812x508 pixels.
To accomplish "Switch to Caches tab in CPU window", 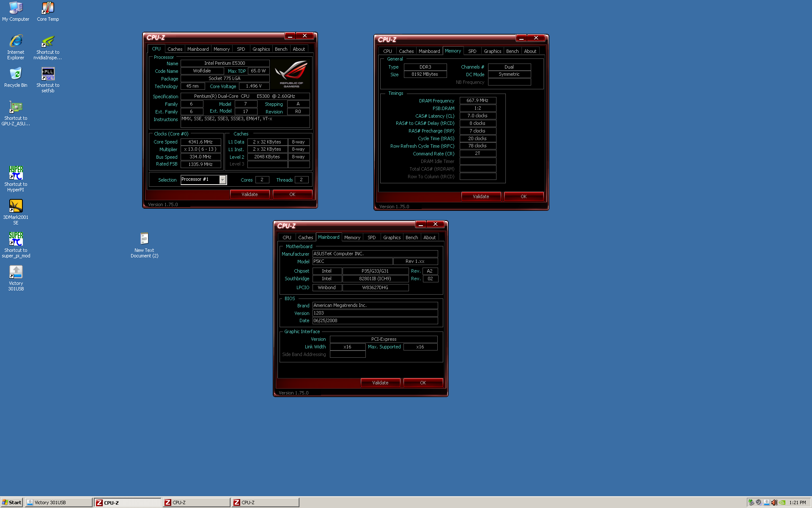I will click(175, 49).
